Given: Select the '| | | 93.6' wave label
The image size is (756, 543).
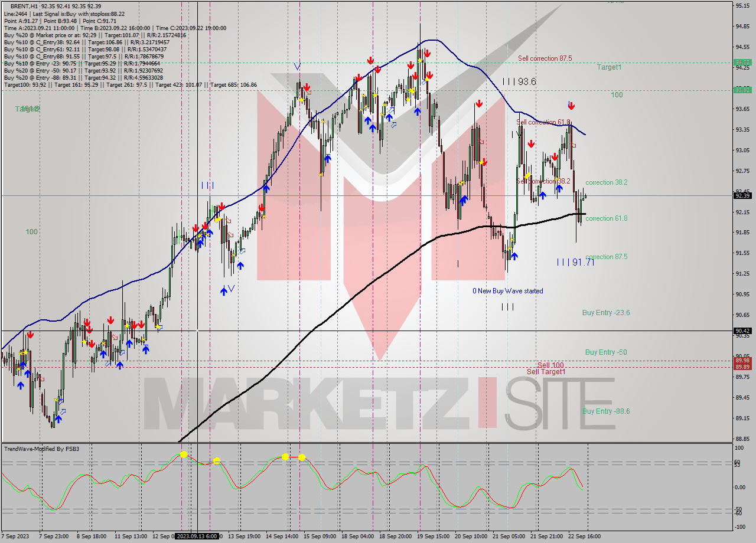Looking at the screenshot, I should [519, 81].
